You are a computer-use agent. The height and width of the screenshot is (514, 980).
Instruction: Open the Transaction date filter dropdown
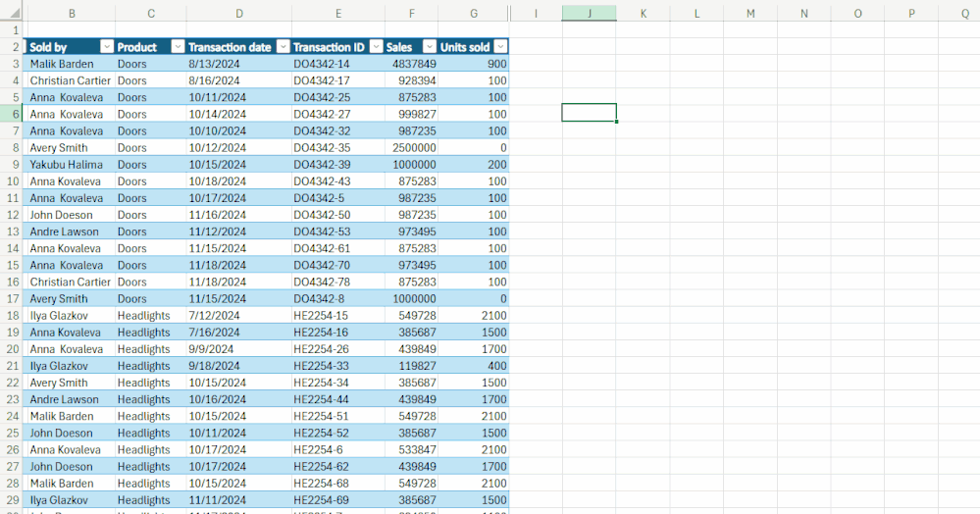tap(284, 47)
